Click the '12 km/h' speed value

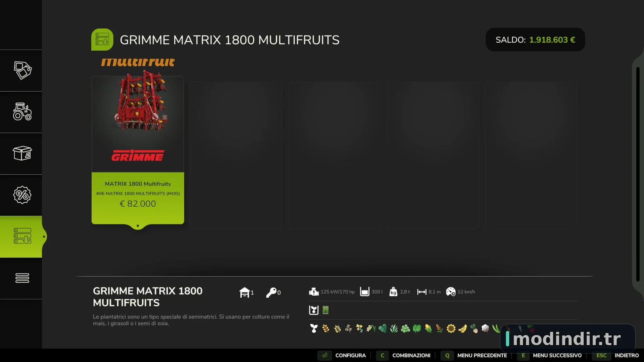pos(466,292)
